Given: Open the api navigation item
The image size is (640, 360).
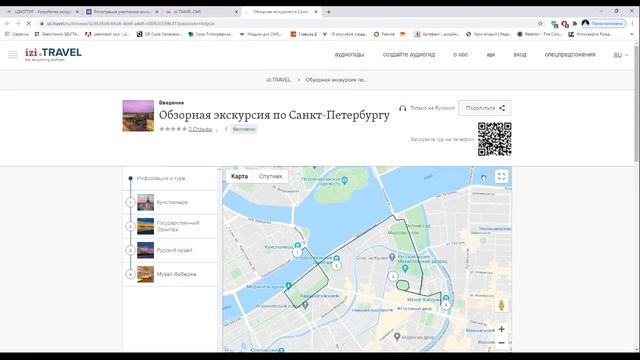Looking at the screenshot, I should pos(491,55).
